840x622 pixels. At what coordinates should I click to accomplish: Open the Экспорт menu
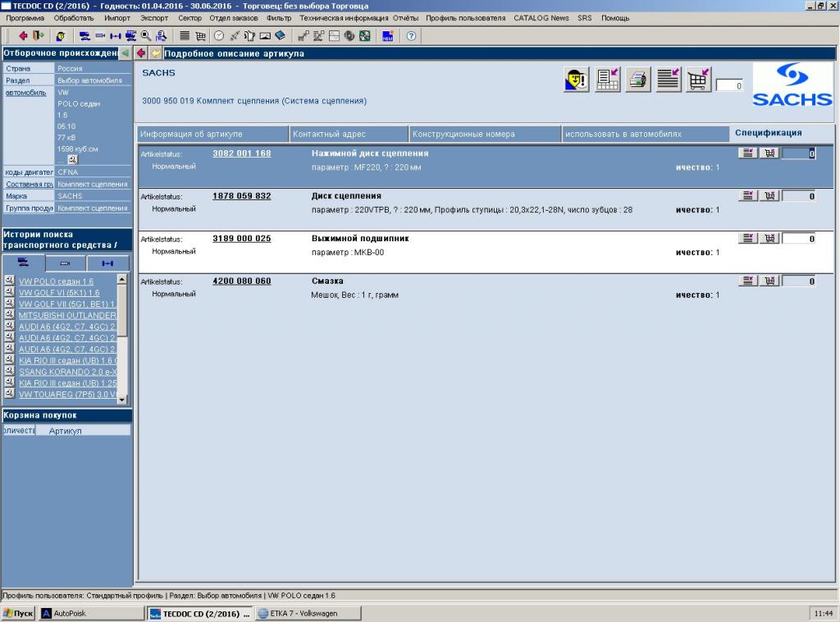point(154,18)
